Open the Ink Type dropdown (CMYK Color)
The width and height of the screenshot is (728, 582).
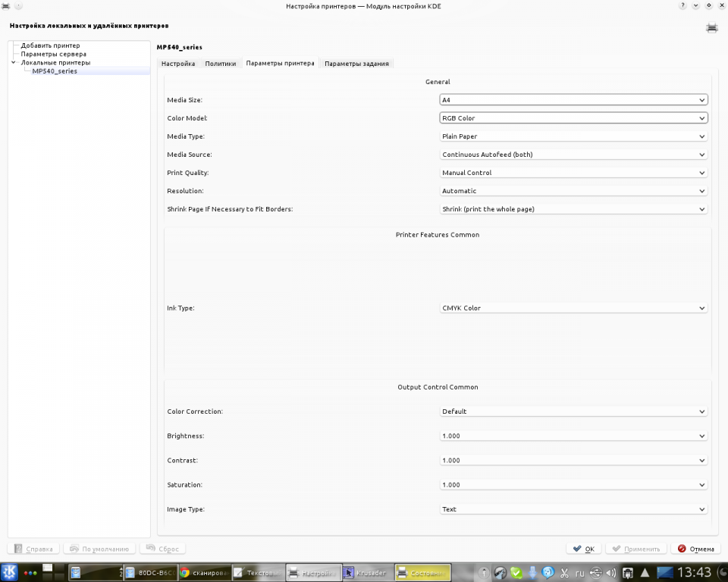coord(573,308)
